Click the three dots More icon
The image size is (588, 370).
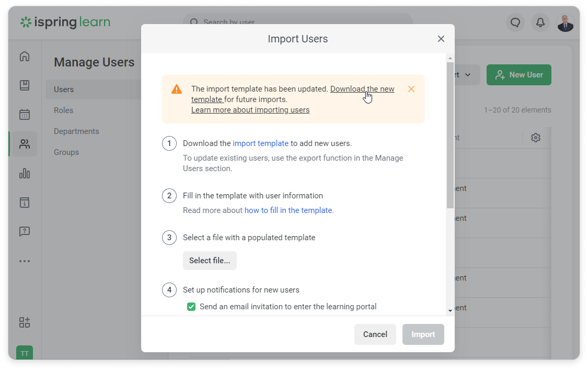pyautogui.click(x=25, y=261)
